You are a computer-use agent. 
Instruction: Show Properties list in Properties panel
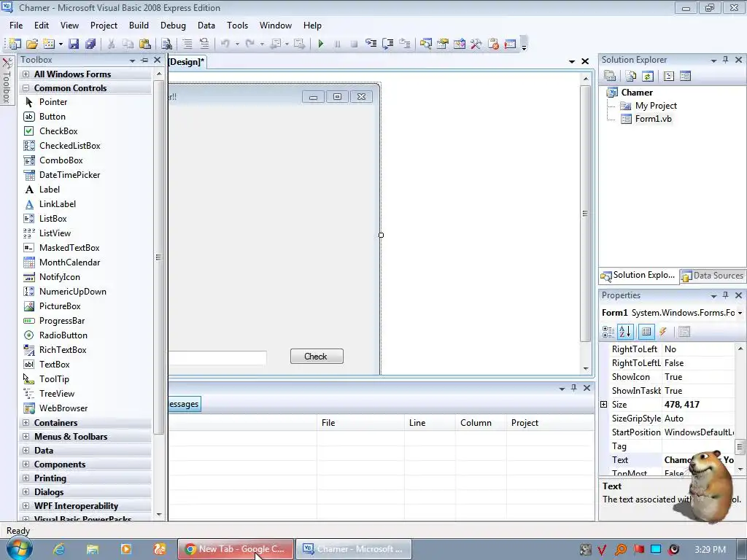646,332
